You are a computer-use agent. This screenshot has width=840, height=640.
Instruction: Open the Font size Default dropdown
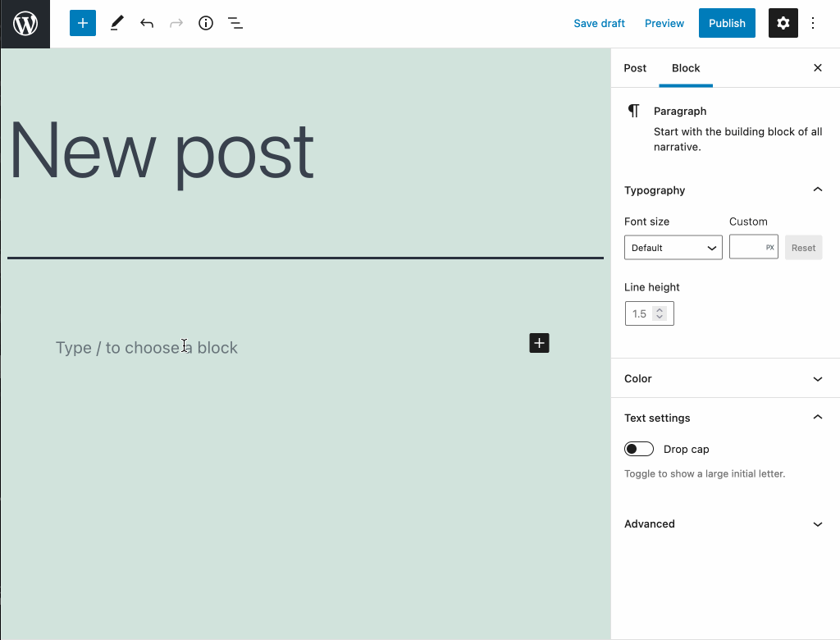(x=673, y=248)
